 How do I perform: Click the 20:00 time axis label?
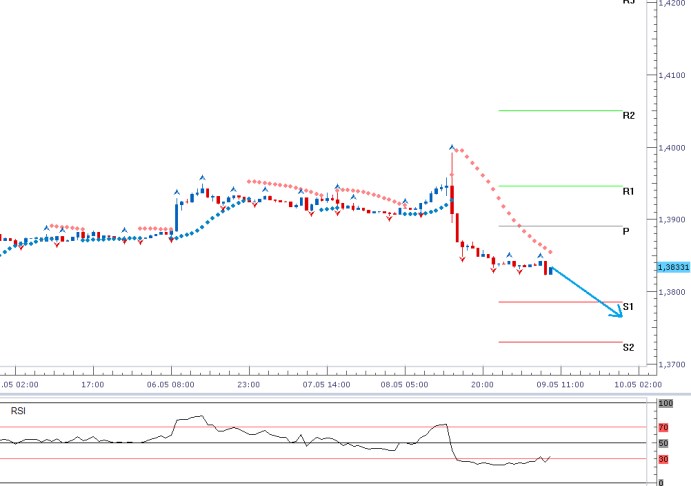pos(482,385)
